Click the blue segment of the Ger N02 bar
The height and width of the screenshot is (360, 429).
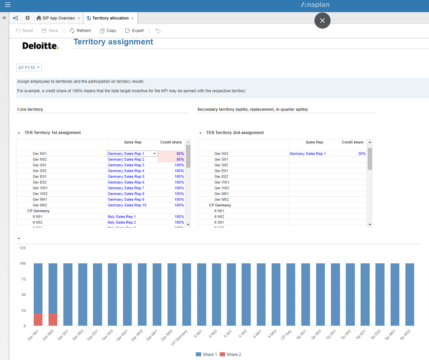point(53,288)
